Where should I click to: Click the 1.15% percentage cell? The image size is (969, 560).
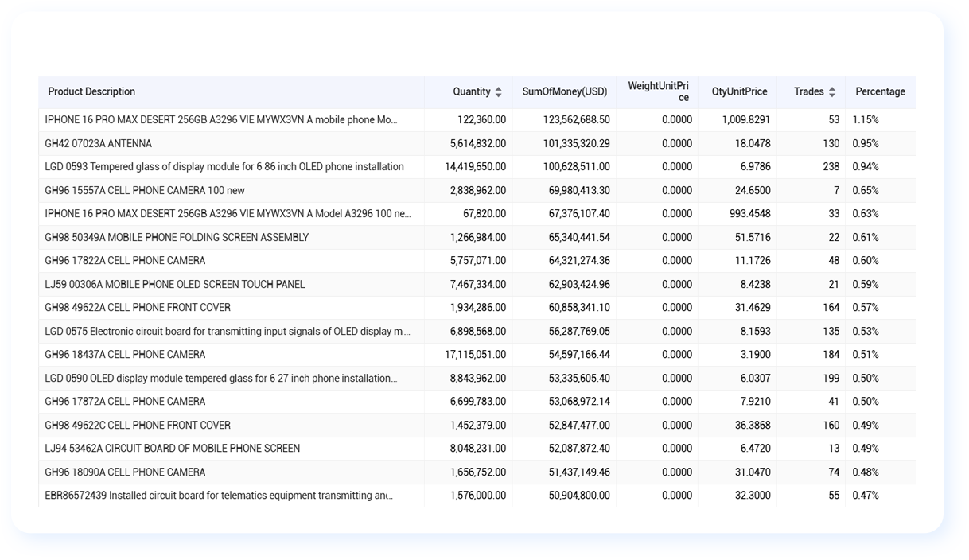(866, 120)
